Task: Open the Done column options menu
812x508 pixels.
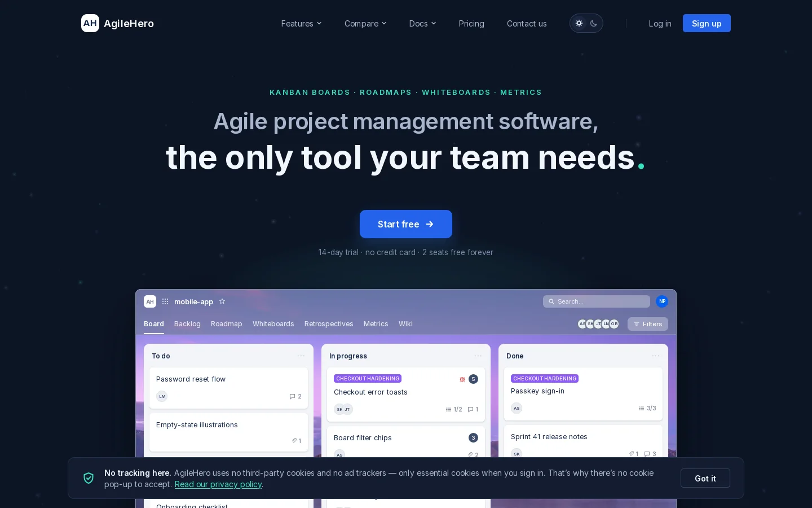Action: tap(656, 356)
